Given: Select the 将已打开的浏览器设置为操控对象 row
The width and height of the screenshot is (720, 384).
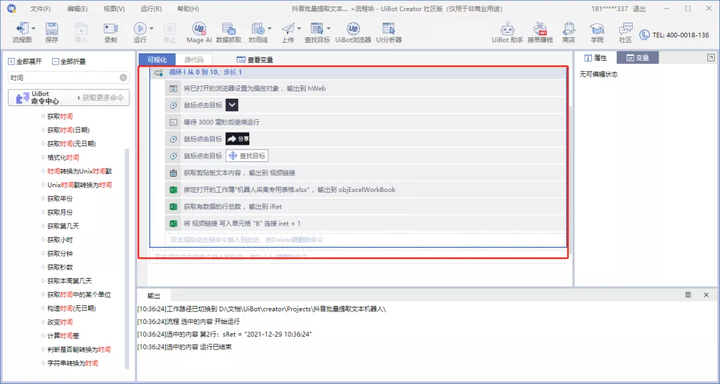Looking at the screenshot, I should coord(366,88).
